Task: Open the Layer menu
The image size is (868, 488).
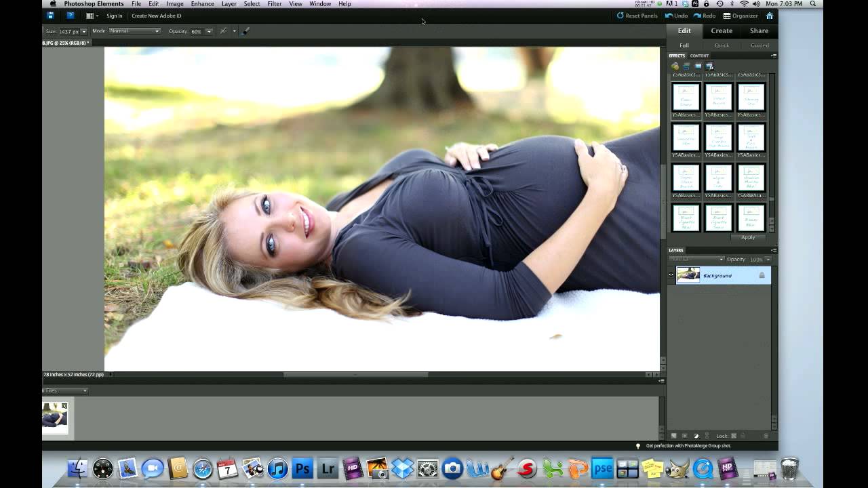Action: click(x=229, y=4)
